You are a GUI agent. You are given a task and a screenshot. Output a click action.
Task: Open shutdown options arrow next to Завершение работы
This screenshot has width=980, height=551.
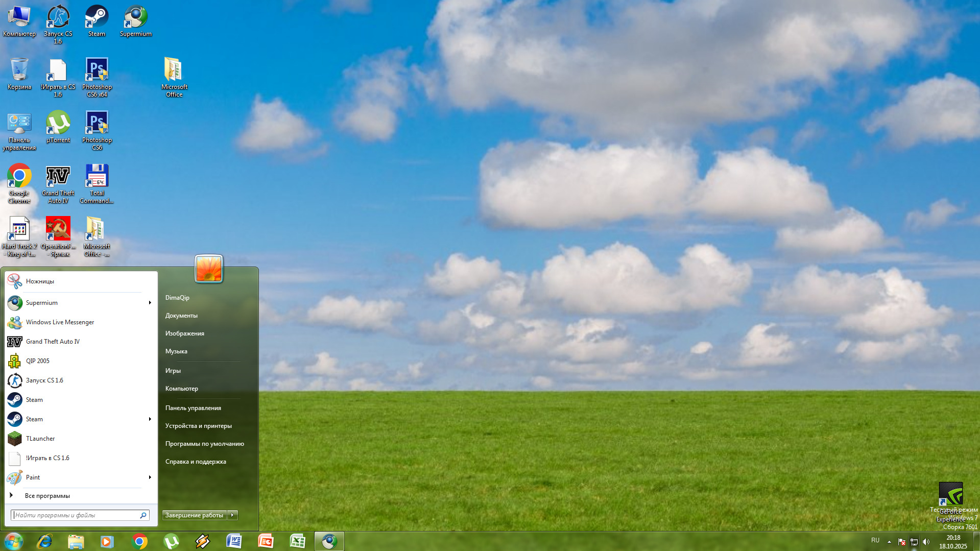[233, 515]
